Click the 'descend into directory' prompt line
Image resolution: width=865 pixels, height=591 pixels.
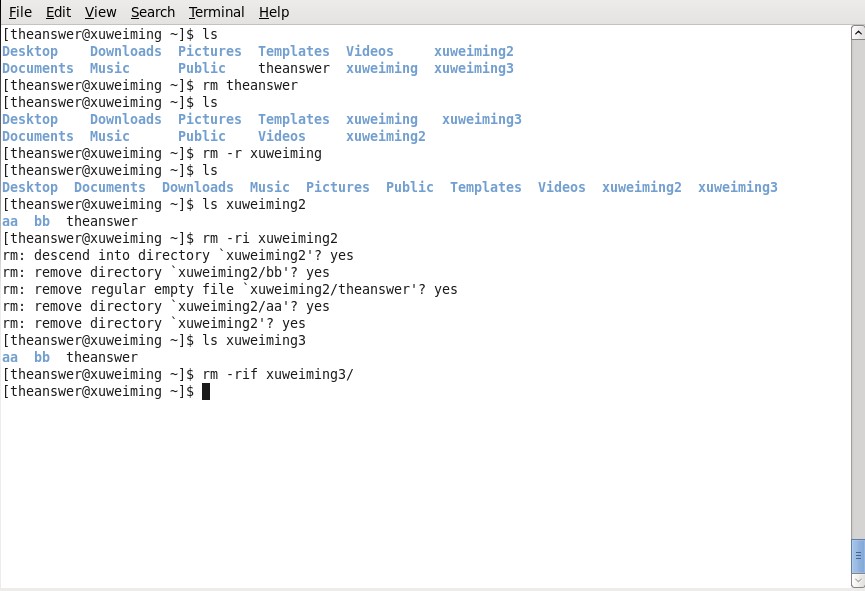[178, 255]
